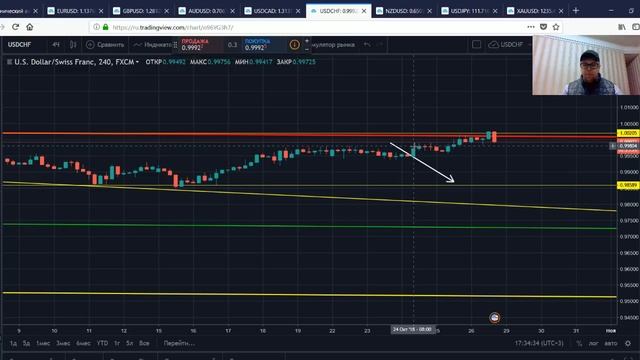Select the 5л time range

(x=130, y=343)
